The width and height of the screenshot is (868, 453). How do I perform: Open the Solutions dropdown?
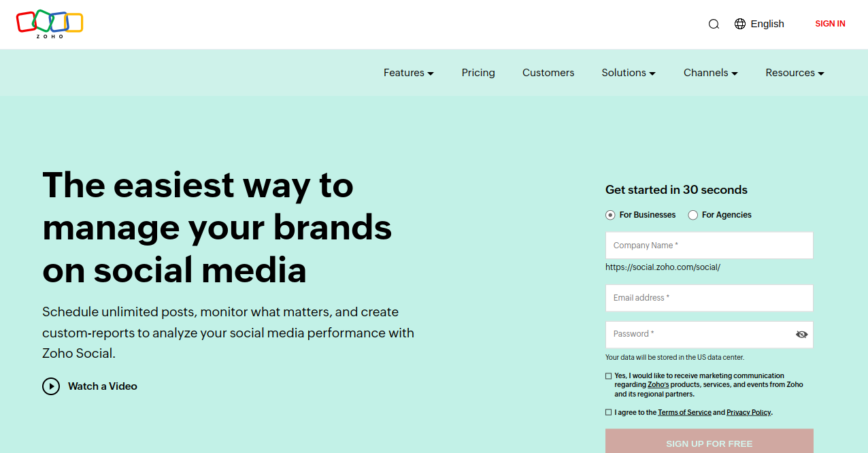pos(628,73)
